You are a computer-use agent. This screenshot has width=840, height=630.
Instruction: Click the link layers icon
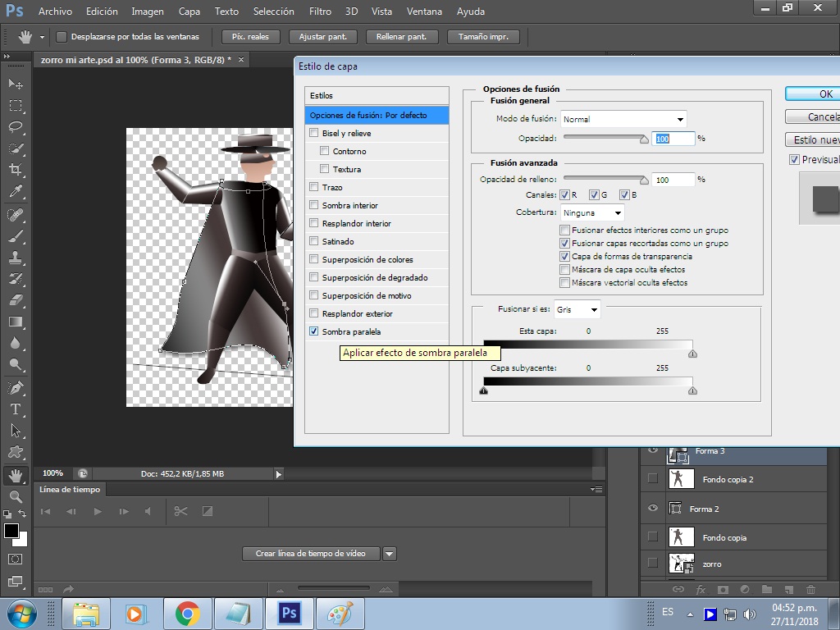click(x=678, y=589)
